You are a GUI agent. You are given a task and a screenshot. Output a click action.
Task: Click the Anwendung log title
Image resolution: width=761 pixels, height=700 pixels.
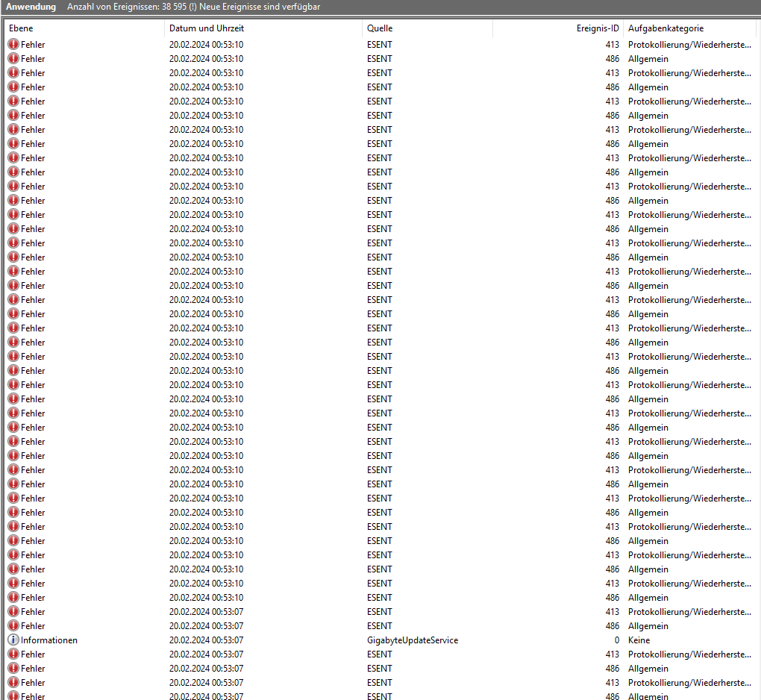(31, 7)
